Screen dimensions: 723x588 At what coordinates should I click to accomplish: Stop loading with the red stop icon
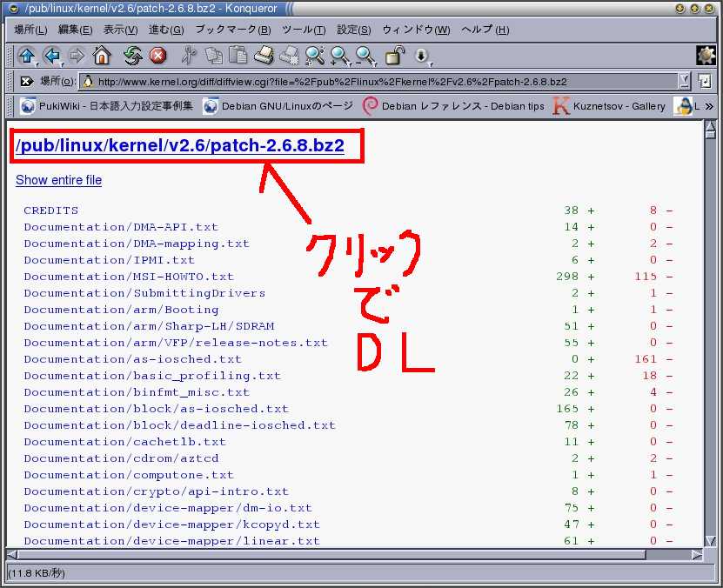point(157,56)
